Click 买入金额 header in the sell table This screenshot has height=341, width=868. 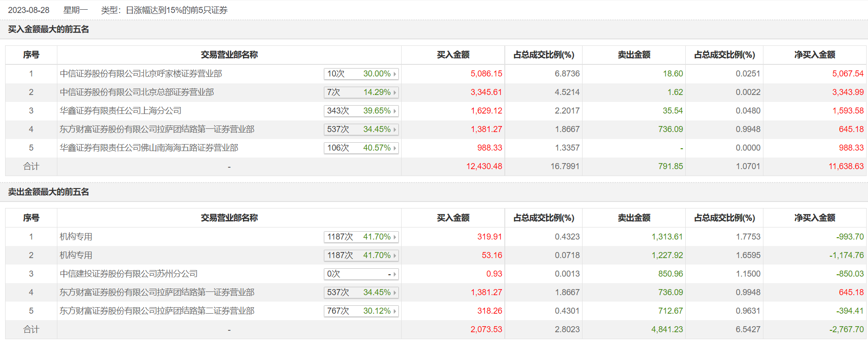(453, 218)
